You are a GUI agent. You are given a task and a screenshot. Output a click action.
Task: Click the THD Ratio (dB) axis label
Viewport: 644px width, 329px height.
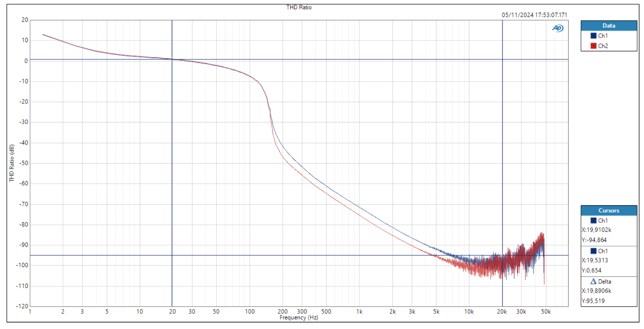(x=12, y=163)
